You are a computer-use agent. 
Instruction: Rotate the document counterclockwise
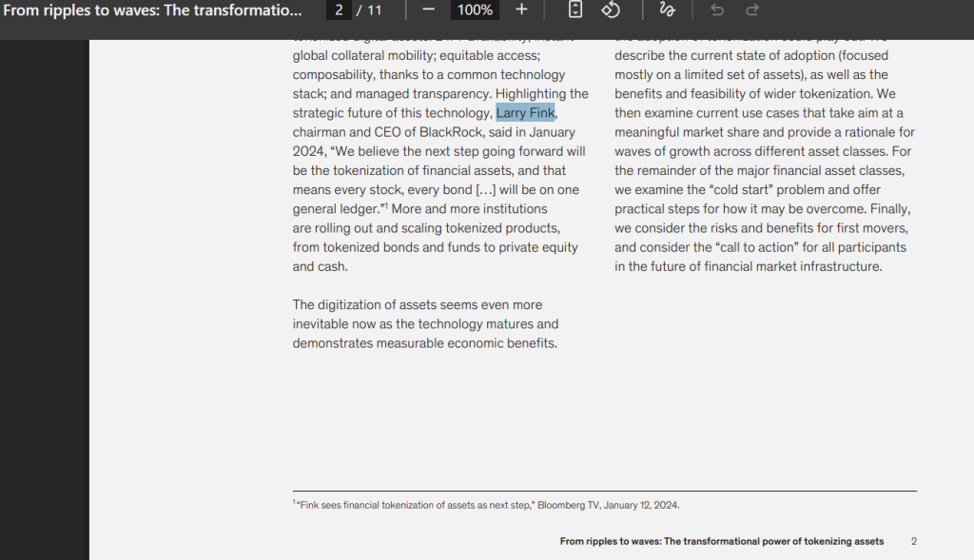pos(611,10)
